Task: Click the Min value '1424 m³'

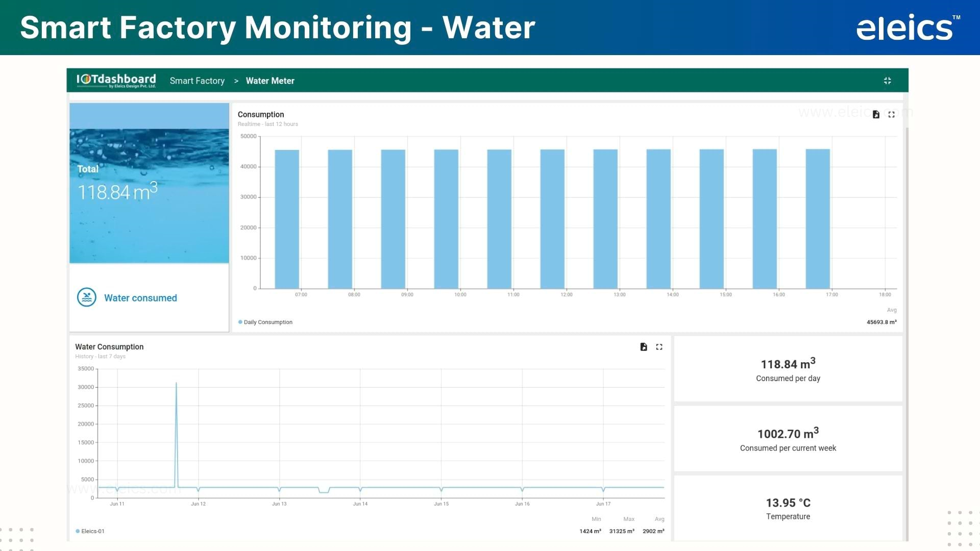Action: (x=590, y=531)
